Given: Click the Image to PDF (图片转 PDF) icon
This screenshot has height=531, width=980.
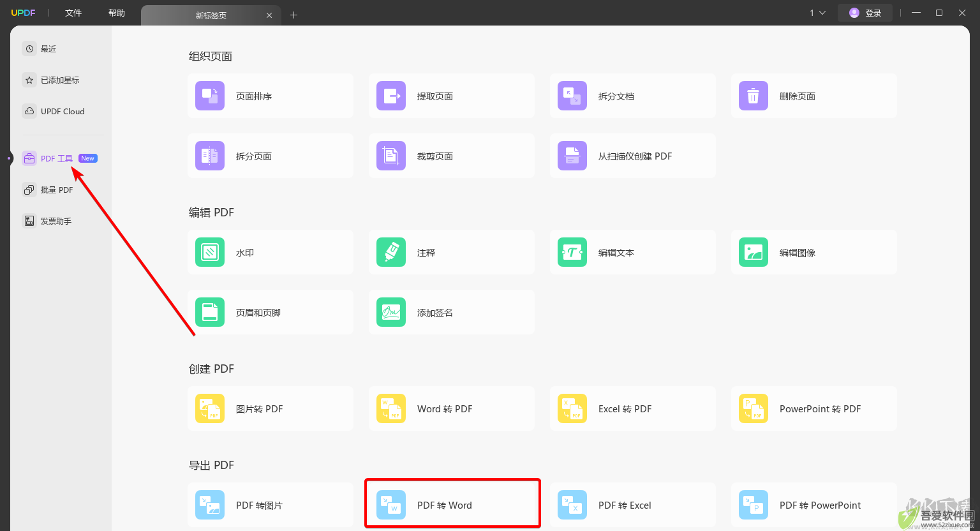Looking at the screenshot, I should 210,408.
